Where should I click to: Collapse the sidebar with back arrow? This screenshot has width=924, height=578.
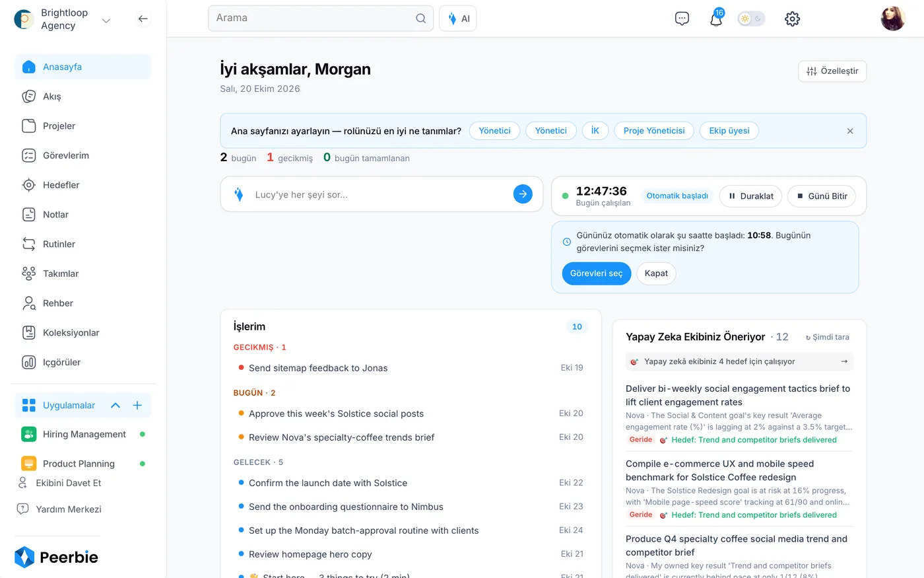pyautogui.click(x=143, y=19)
